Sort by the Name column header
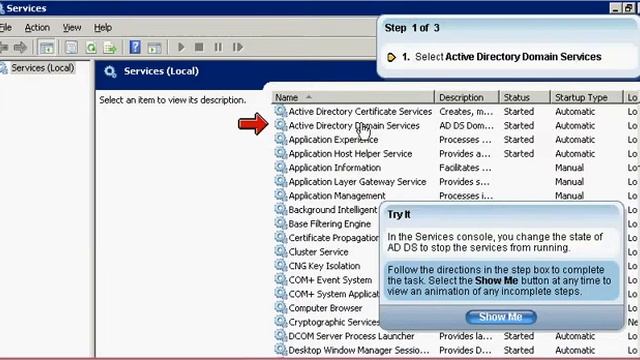Viewport: 640px width, 360px height. point(353,98)
